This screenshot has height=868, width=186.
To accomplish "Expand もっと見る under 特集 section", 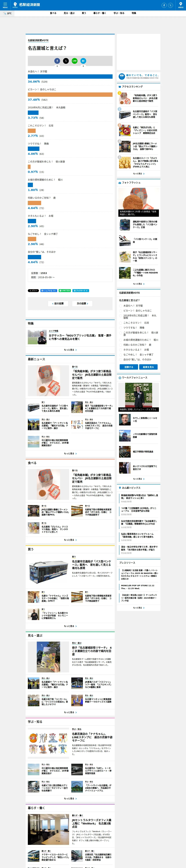I will (x=70, y=350).
